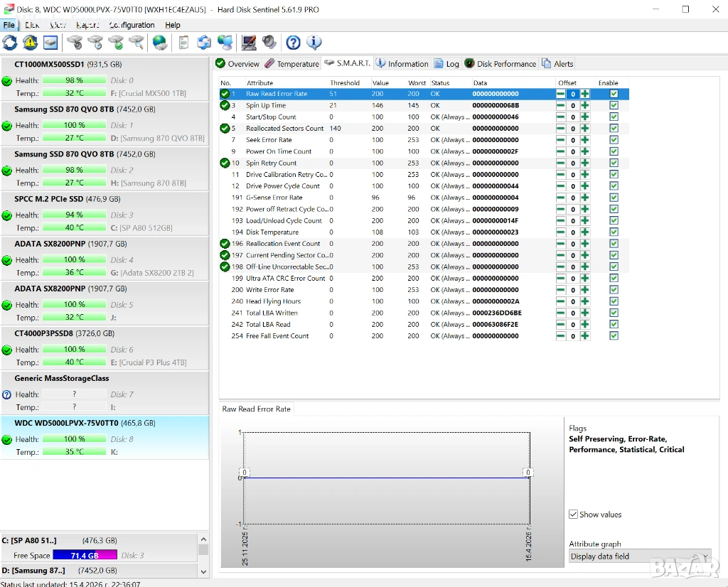Click the yellow warning triangle toolbar icon
Viewport: 728px width, 587px height.
(30, 43)
